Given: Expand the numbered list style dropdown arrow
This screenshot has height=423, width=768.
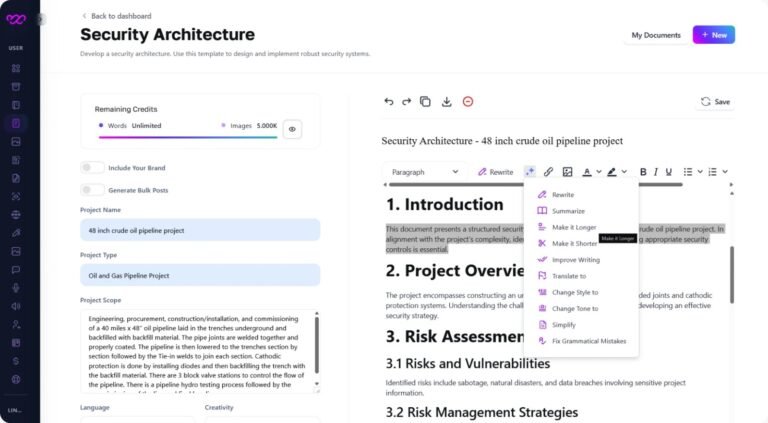Looking at the screenshot, I should pos(725,172).
